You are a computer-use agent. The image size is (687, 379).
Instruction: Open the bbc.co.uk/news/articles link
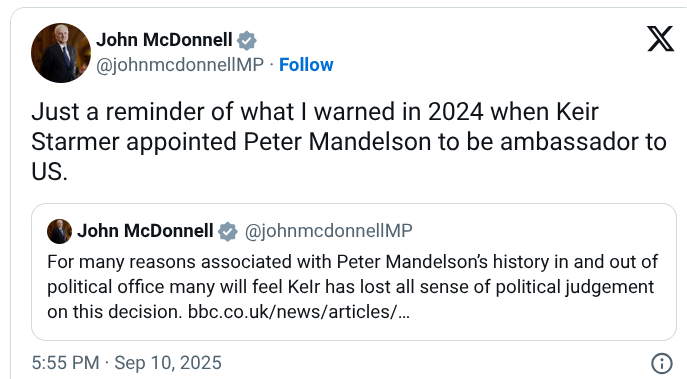tap(298, 312)
